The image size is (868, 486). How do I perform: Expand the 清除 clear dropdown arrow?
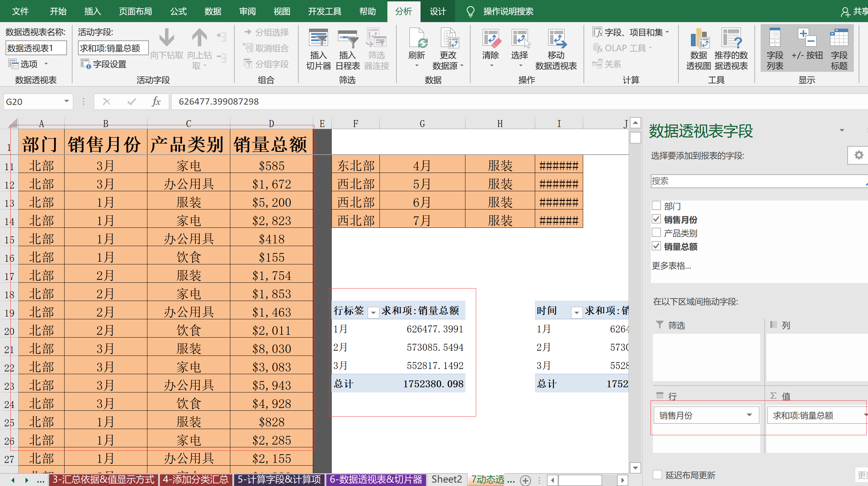coord(492,66)
